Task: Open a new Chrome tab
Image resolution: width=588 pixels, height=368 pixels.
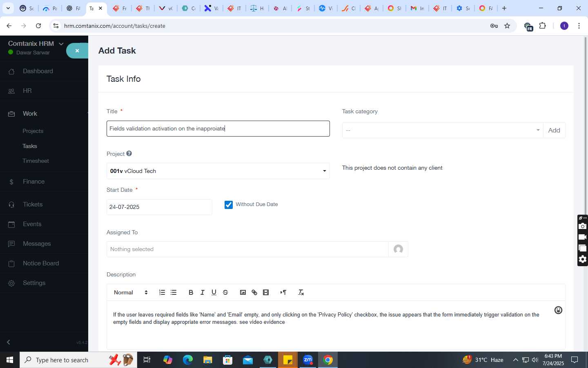Action: 504,8
